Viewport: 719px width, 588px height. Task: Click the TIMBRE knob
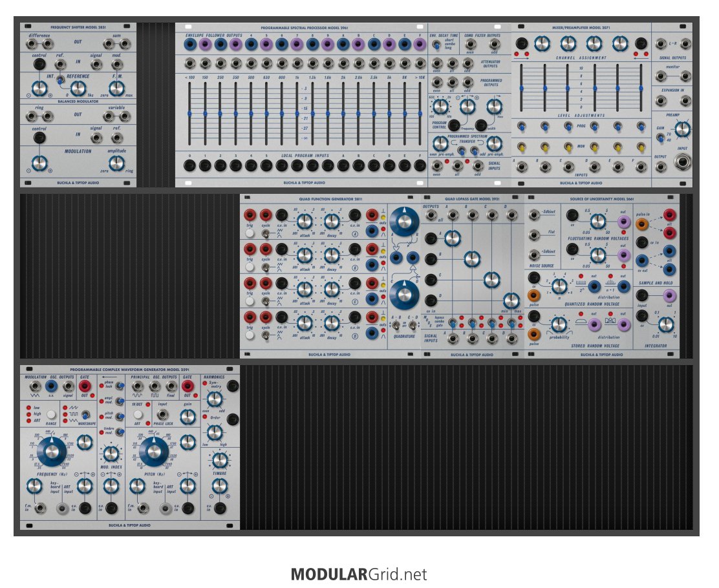coord(220,459)
